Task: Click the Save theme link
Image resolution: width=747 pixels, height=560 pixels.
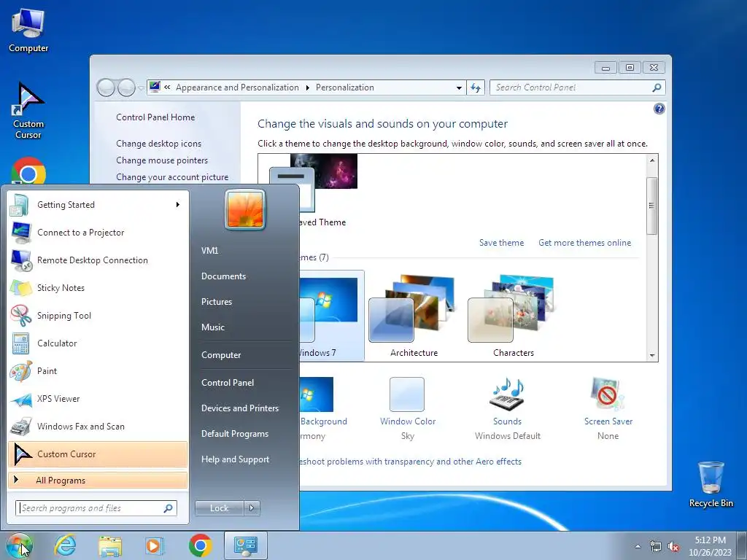Action: click(501, 243)
